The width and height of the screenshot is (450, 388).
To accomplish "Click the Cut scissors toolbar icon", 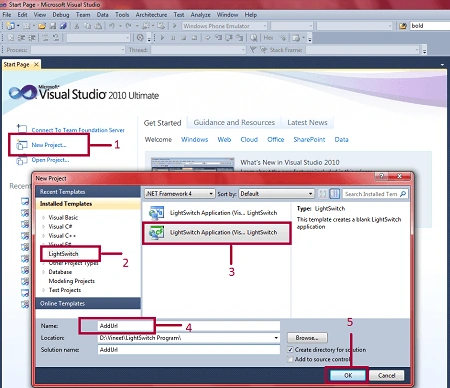I will (77, 26).
